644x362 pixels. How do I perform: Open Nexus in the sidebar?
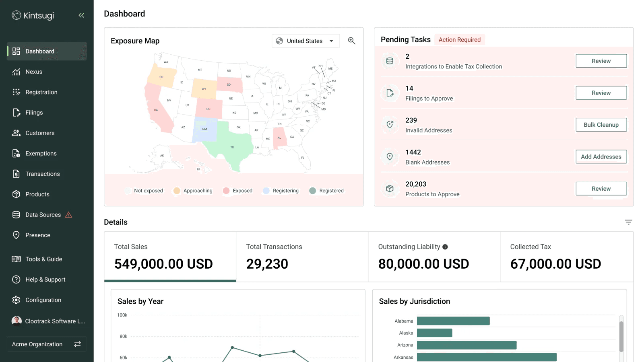tap(34, 72)
